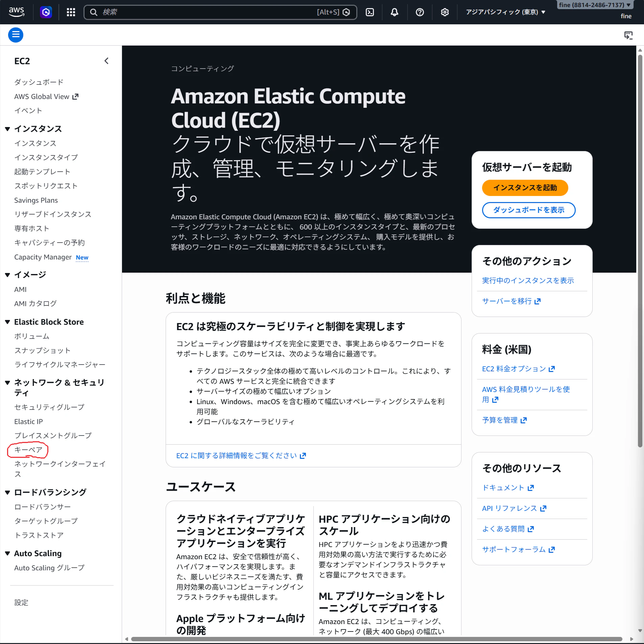The height and width of the screenshot is (644, 644).
Task: Open イベント in the sidebar
Action: pos(28,110)
